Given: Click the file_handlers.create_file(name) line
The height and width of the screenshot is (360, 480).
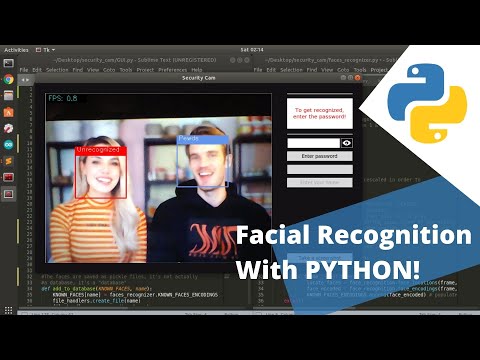Looking at the screenshot, I should pyautogui.click(x=97, y=301).
